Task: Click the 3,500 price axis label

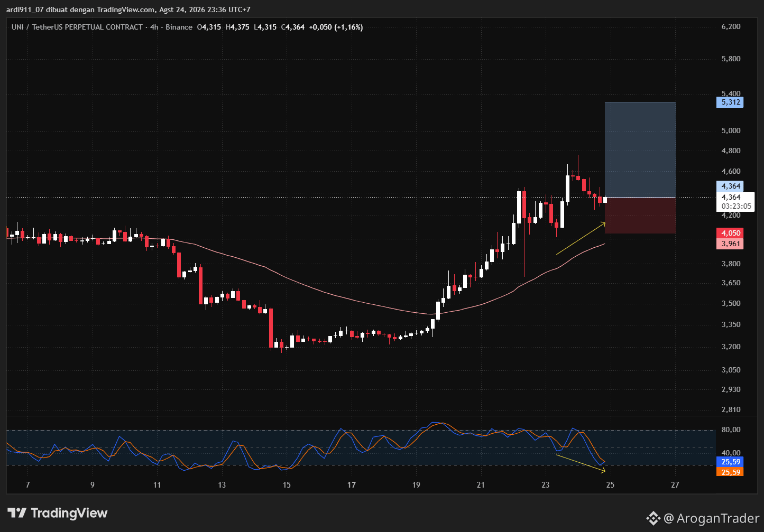Action: pyautogui.click(x=731, y=303)
